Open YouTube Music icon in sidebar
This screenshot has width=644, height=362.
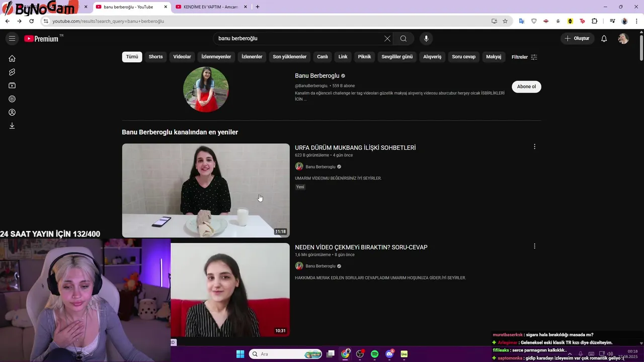click(12, 99)
